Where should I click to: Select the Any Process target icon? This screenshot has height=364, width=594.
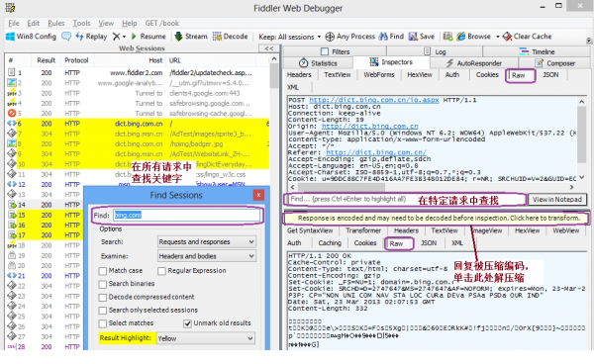(330, 37)
